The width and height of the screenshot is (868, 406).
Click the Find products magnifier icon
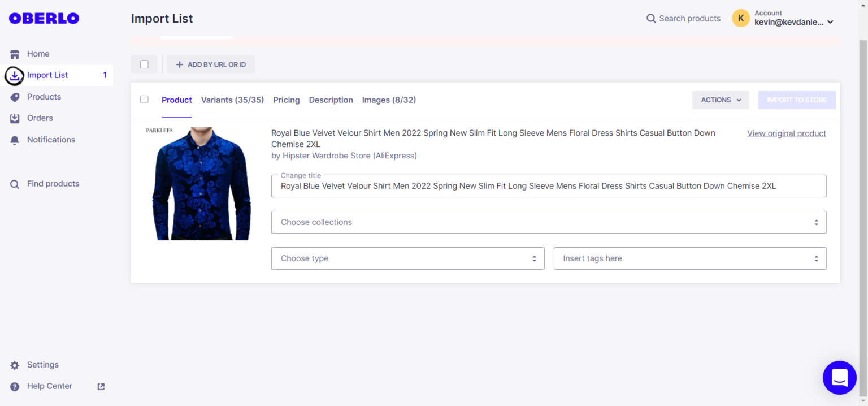[15, 184]
